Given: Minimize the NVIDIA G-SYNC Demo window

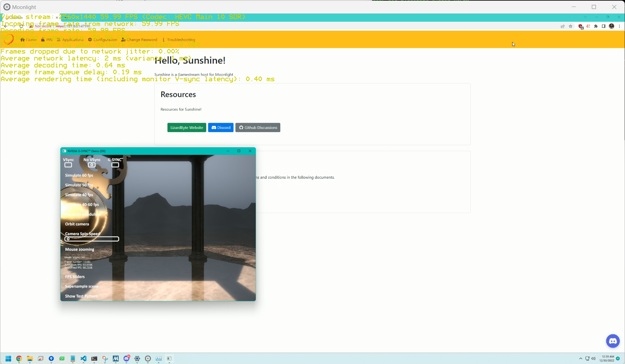Looking at the screenshot, I should click(228, 151).
